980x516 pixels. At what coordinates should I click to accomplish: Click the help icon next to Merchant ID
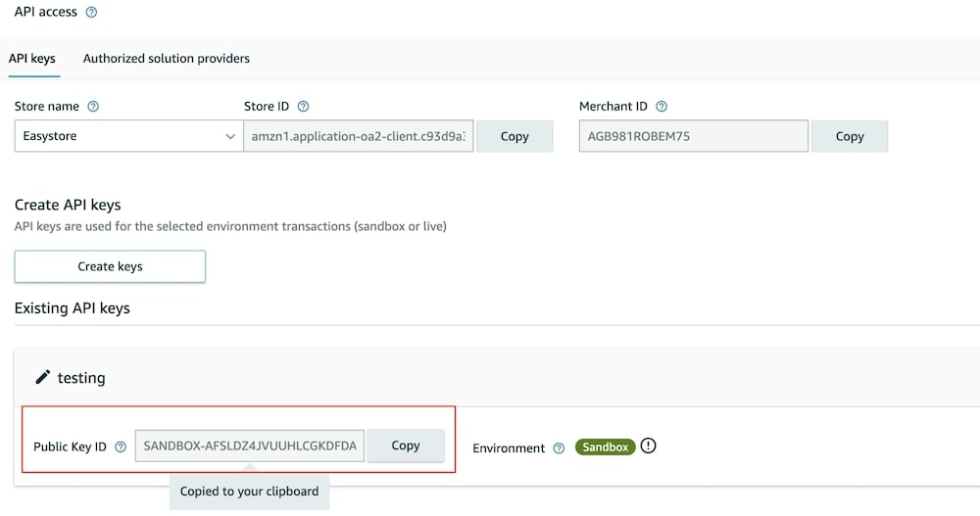(x=661, y=107)
